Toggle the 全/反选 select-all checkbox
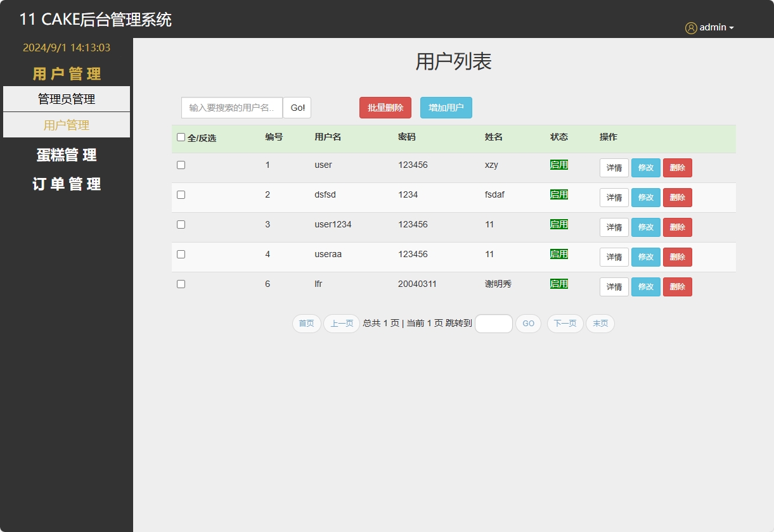Image resolution: width=774 pixels, height=532 pixels. point(181,137)
